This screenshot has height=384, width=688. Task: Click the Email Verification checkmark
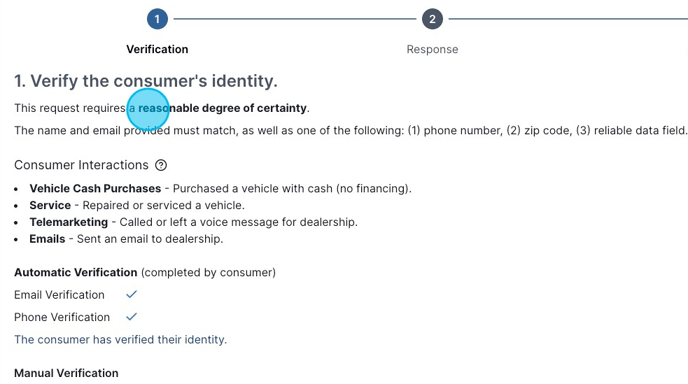[x=132, y=294]
